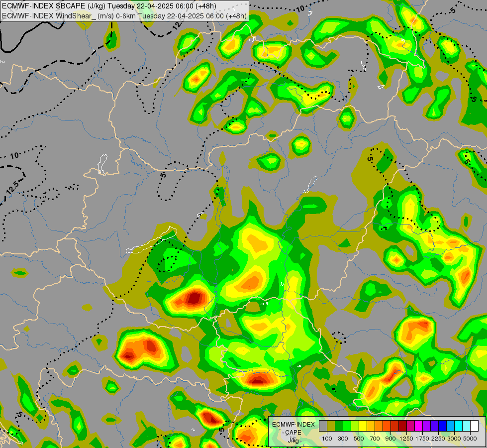
Task: Select the bright green legend swatch
Action: pyautogui.click(x=347, y=426)
